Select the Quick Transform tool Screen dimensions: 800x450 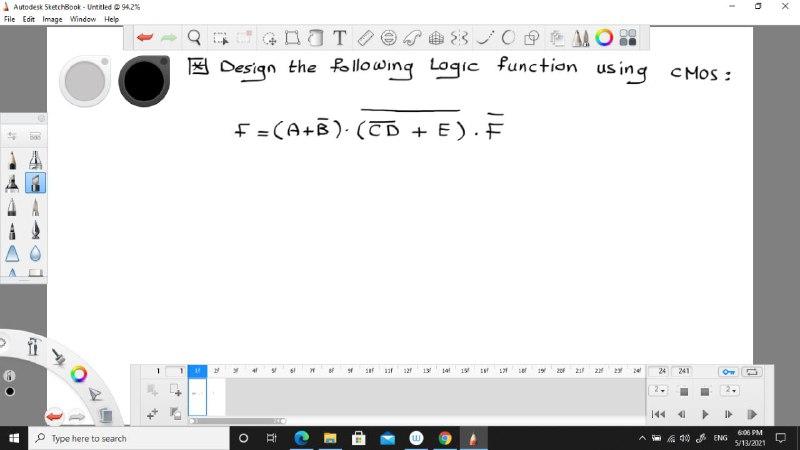pyautogui.click(x=269, y=38)
